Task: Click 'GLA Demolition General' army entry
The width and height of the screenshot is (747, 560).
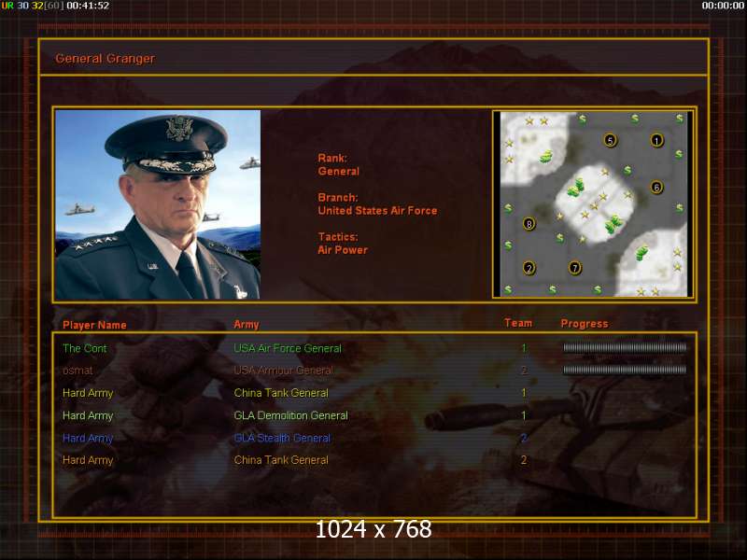Action: point(290,415)
